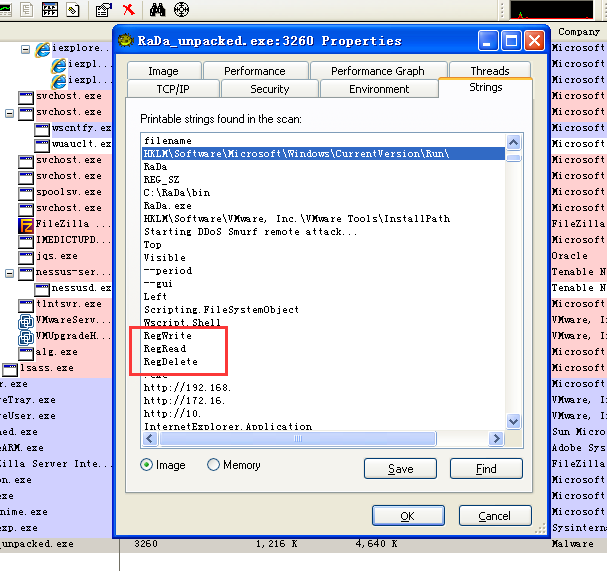Select the 'filename' string row
The width and height of the screenshot is (607, 571).
click(168, 141)
